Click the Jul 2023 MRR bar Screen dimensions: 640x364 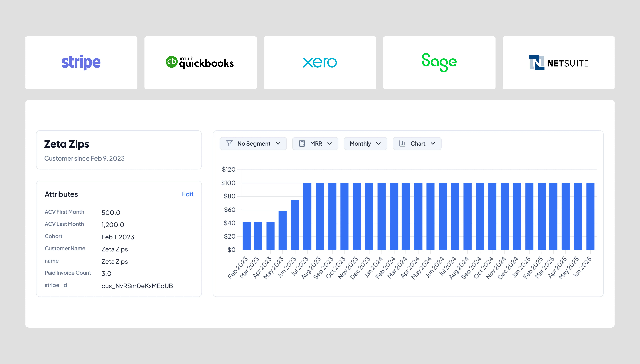click(307, 216)
